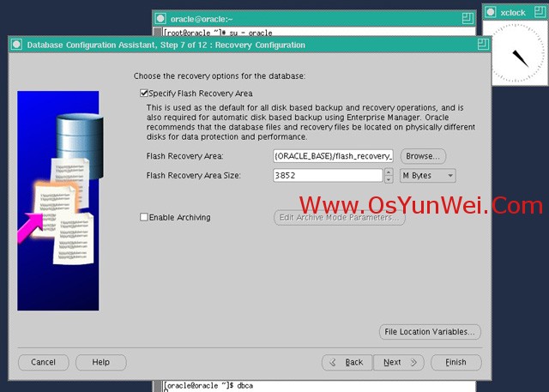Click the Flash Recovery Area Size field
The height and width of the screenshot is (392, 549).
[326, 176]
